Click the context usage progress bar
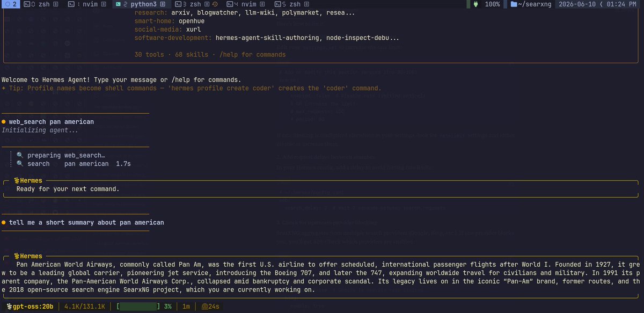 (x=138, y=306)
